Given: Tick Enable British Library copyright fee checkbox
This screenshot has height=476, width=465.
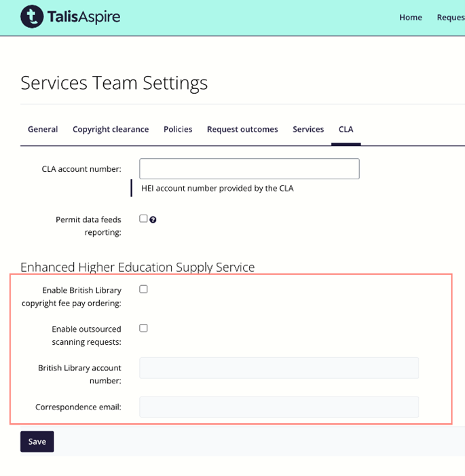Looking at the screenshot, I should point(143,289).
